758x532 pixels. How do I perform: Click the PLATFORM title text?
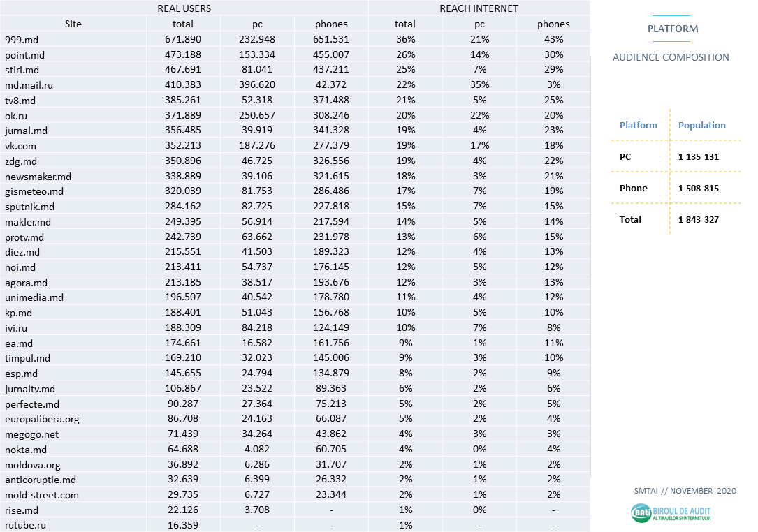(x=672, y=29)
